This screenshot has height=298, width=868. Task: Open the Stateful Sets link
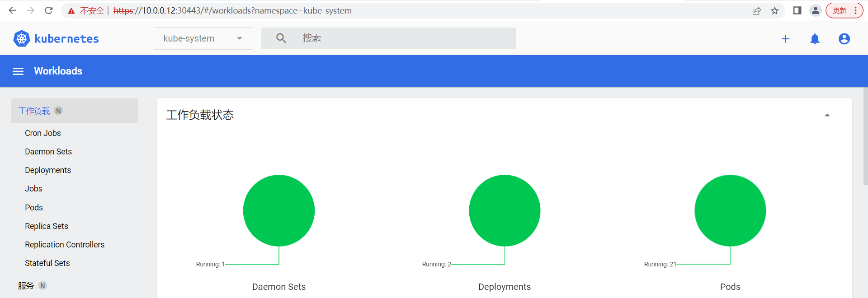(47, 263)
